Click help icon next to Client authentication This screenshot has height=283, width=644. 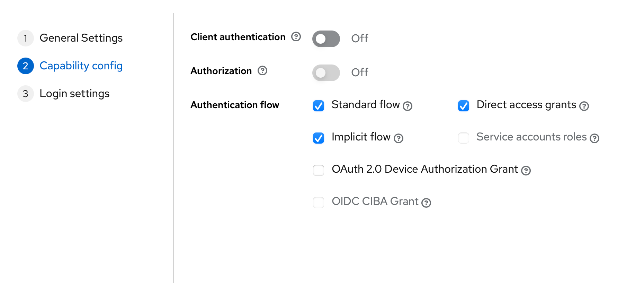296,36
